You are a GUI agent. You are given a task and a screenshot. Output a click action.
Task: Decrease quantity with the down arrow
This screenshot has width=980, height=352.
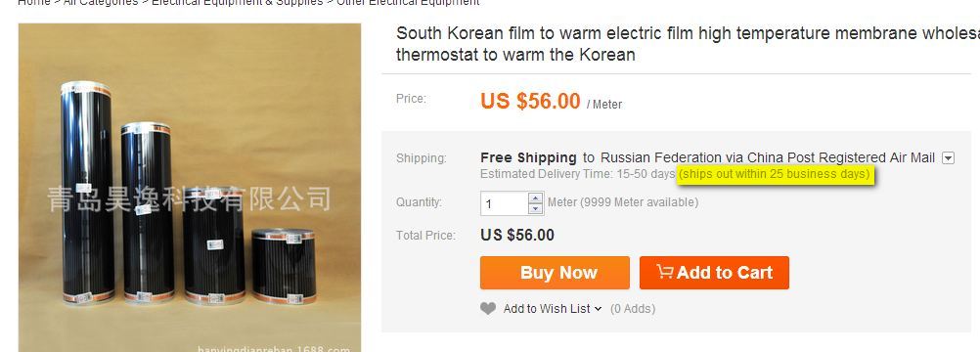[535, 208]
